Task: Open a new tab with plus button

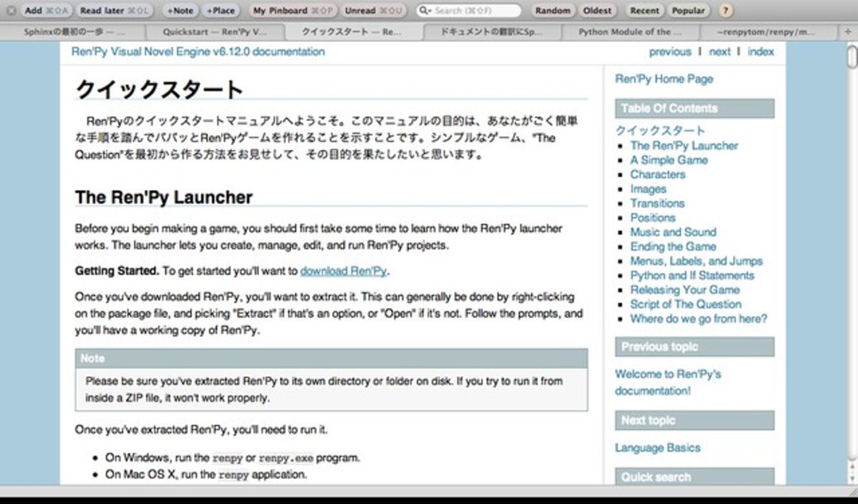Action: 849,32
